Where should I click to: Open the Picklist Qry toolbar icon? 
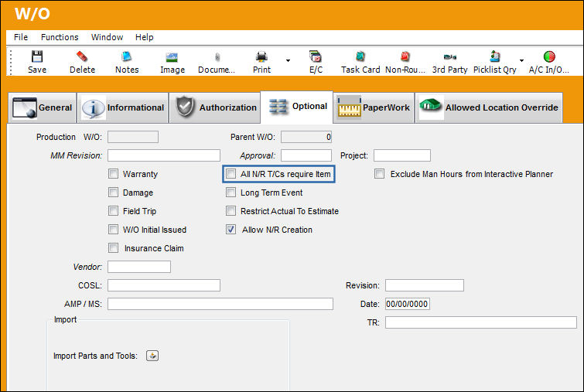[x=494, y=56]
